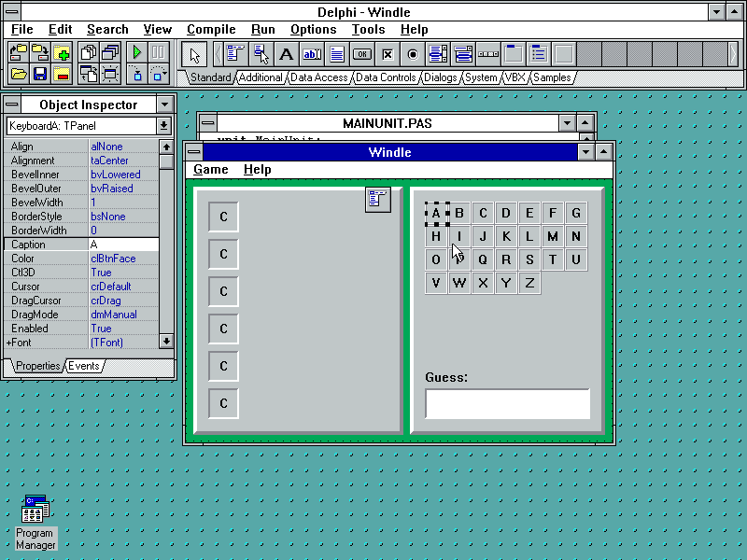Pick the Panel component from palette
Screen dimensions: 747x560
coord(564,54)
